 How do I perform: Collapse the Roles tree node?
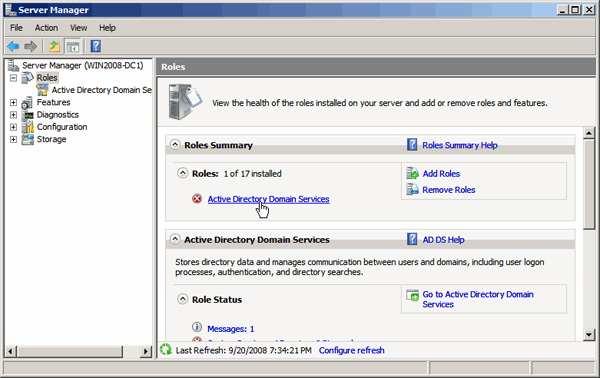[13, 78]
